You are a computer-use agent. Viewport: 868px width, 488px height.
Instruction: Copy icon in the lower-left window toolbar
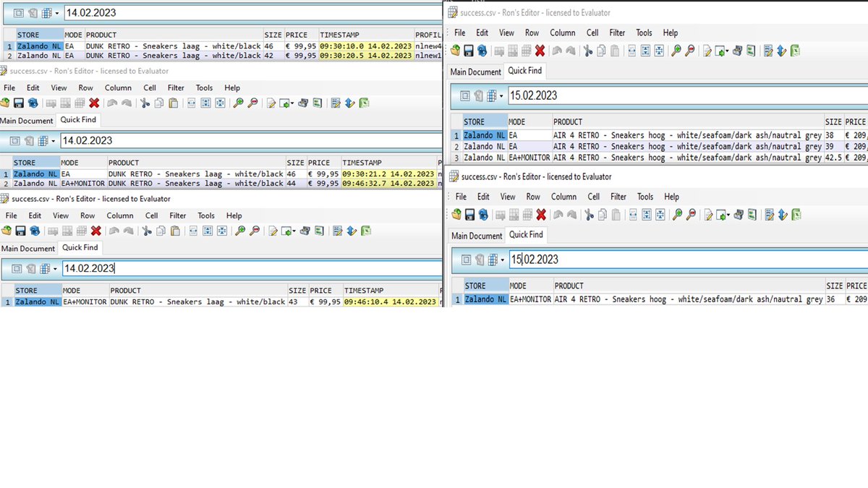click(160, 231)
